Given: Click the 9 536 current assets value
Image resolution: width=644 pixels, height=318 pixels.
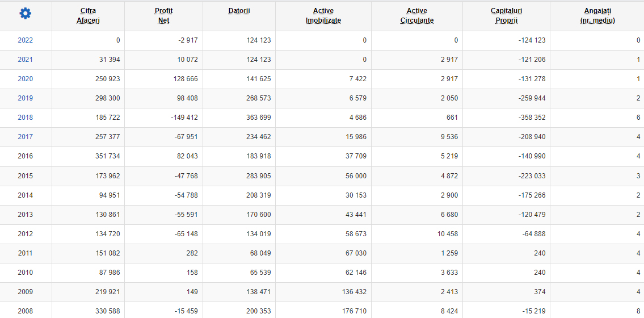Looking at the screenshot, I should point(448,137).
